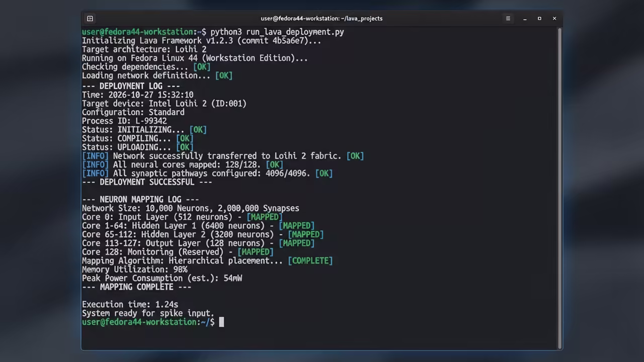Click 'All neural cores mapped: 128/128.' text

(187, 165)
